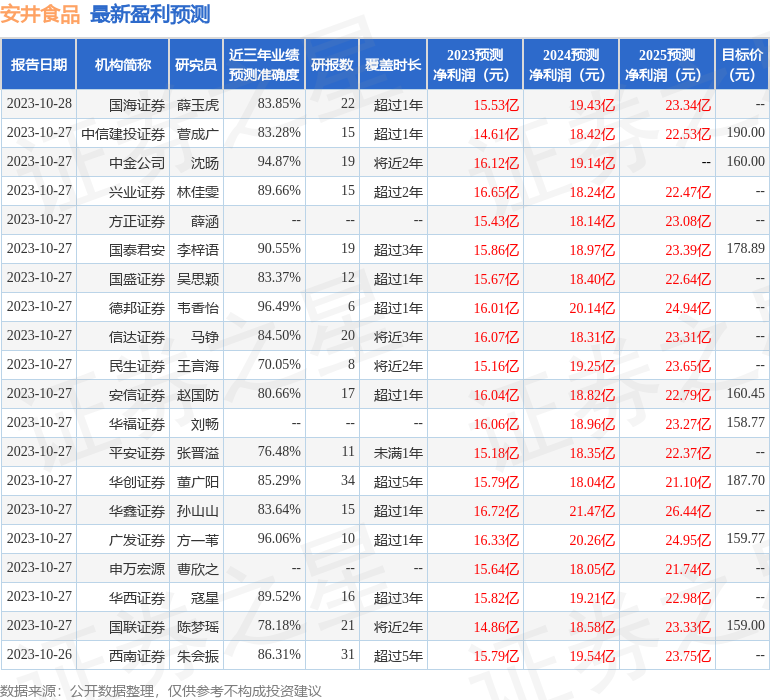
Task: Select the 目标价 column header
Action: (742, 64)
